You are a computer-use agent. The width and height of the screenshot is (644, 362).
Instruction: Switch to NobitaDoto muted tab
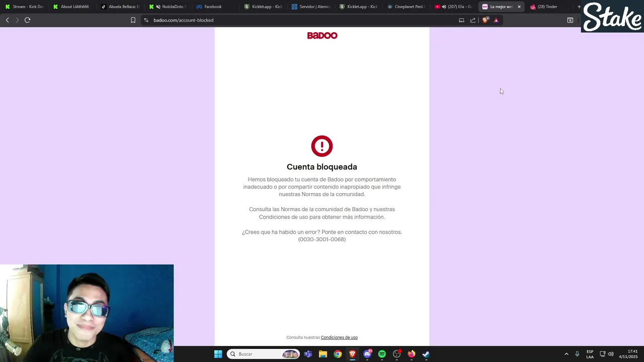pos(168,7)
